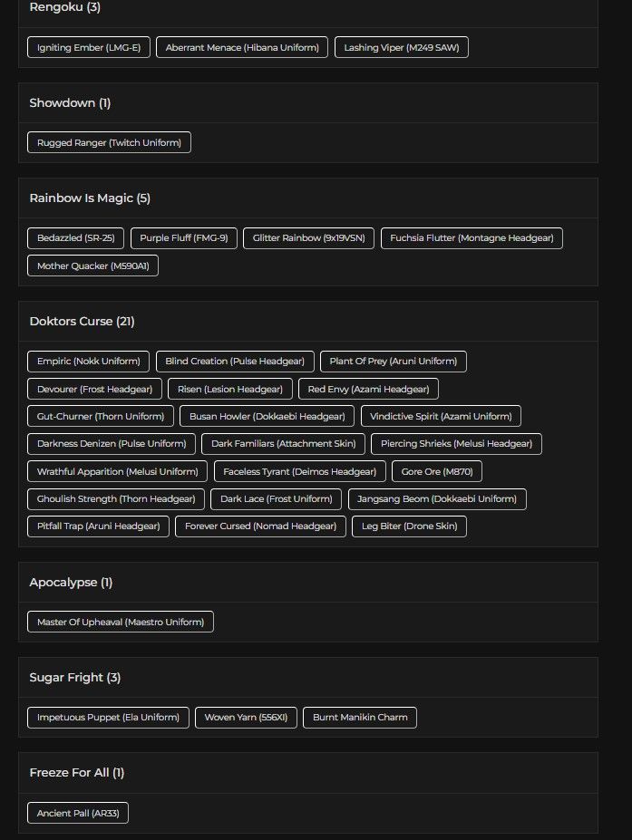The image size is (632, 840).
Task: Select Empiric (Nokk Uniform) item
Action: (89, 362)
